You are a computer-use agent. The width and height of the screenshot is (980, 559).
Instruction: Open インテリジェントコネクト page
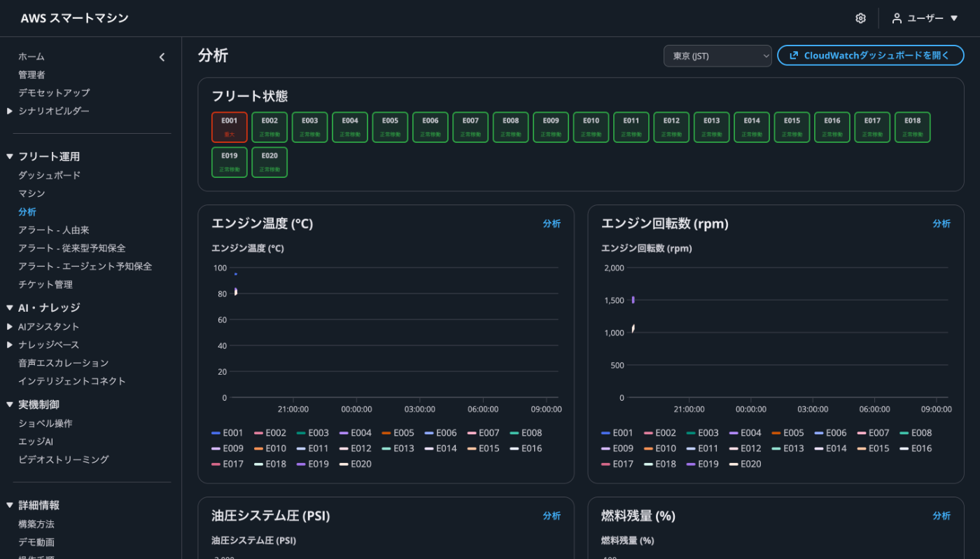[72, 381]
